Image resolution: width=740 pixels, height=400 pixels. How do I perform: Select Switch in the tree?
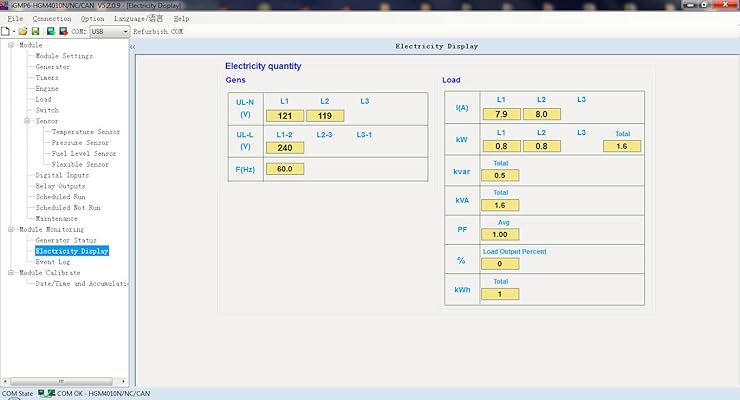tap(47, 110)
